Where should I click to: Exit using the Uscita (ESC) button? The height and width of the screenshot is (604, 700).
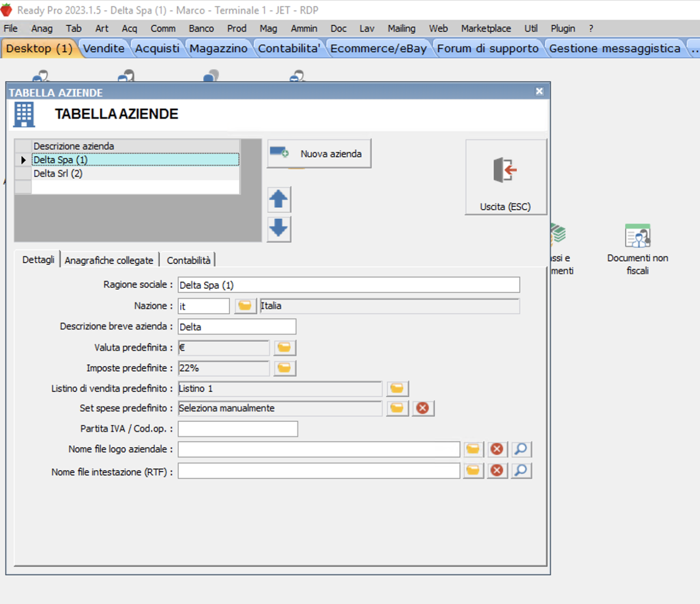(506, 177)
